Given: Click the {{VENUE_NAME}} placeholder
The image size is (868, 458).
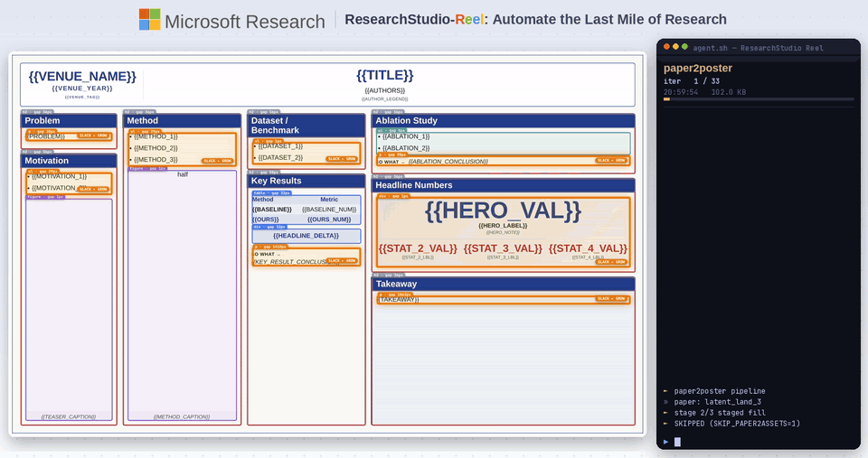Looking at the screenshot, I should 82,76.
